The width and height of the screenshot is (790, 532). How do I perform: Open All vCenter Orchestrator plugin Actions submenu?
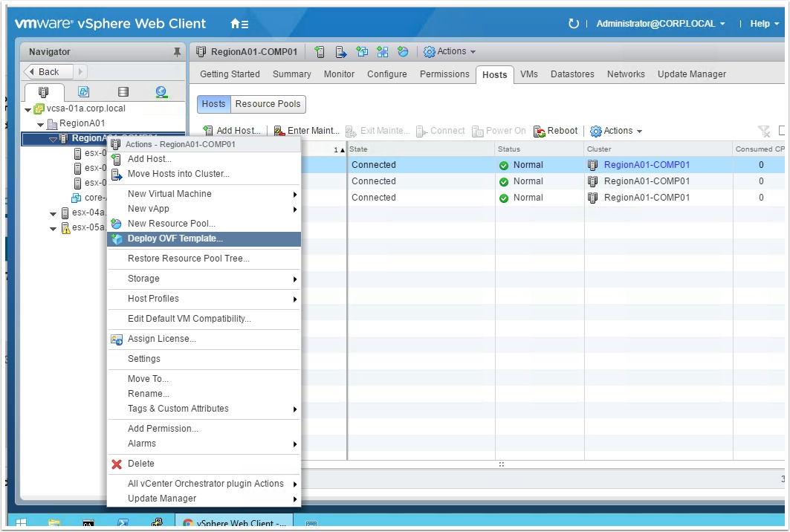(204, 484)
